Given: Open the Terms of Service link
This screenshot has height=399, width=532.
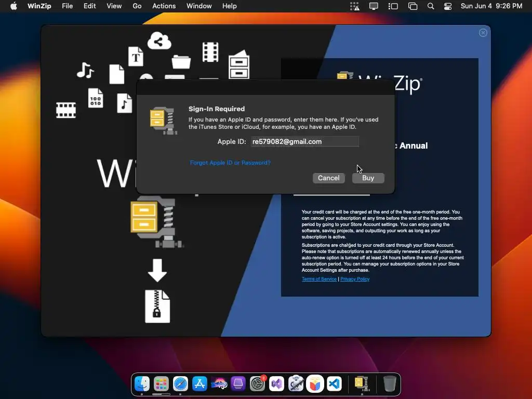Looking at the screenshot, I should click(319, 279).
